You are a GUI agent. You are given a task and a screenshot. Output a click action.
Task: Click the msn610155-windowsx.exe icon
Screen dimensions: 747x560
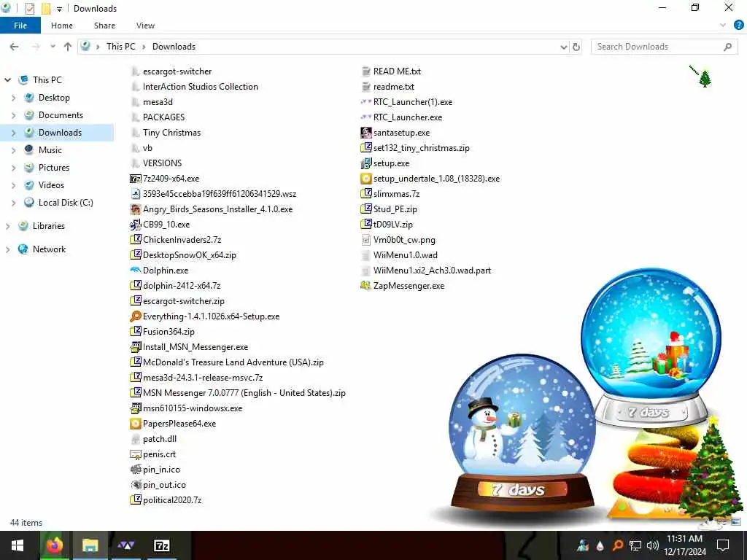(136, 408)
